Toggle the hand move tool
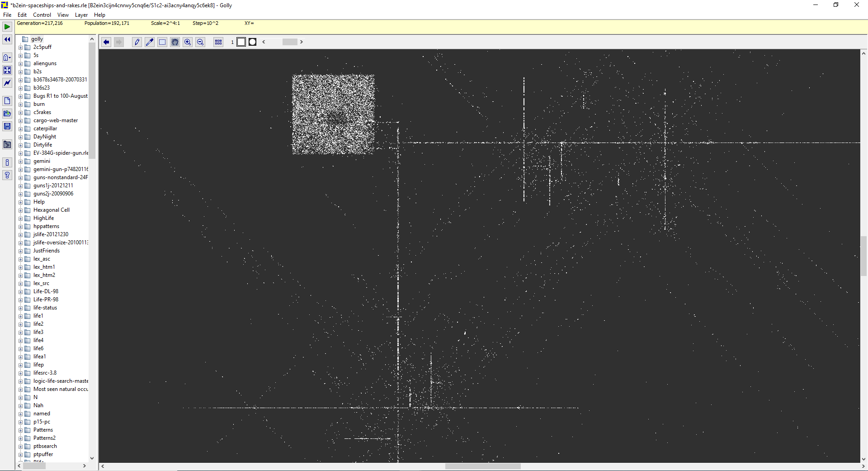The image size is (868, 471). click(x=175, y=42)
